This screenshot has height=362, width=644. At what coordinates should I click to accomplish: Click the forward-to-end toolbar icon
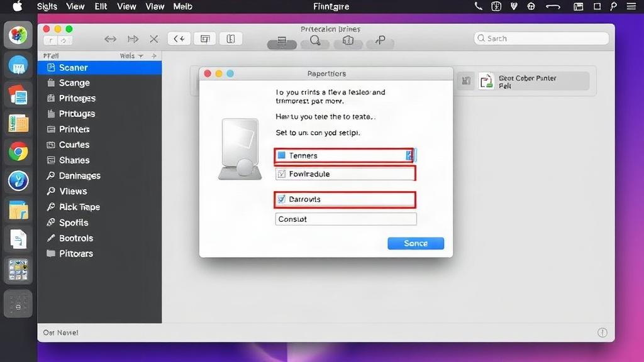click(x=133, y=39)
